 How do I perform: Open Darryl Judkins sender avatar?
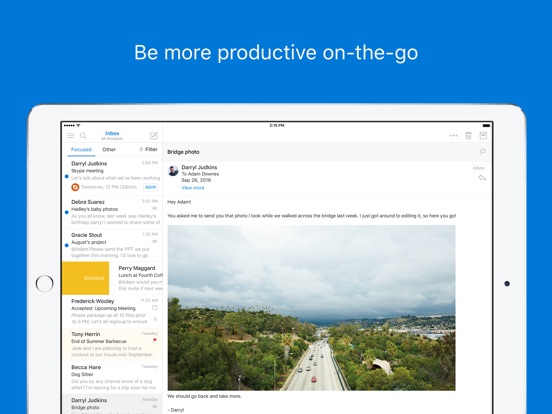[173, 171]
